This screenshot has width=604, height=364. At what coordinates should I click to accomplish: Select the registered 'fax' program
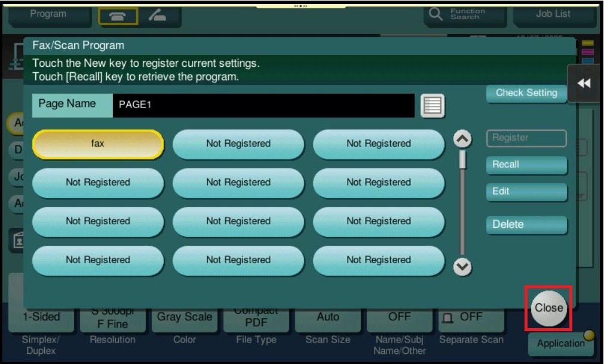coord(97,144)
